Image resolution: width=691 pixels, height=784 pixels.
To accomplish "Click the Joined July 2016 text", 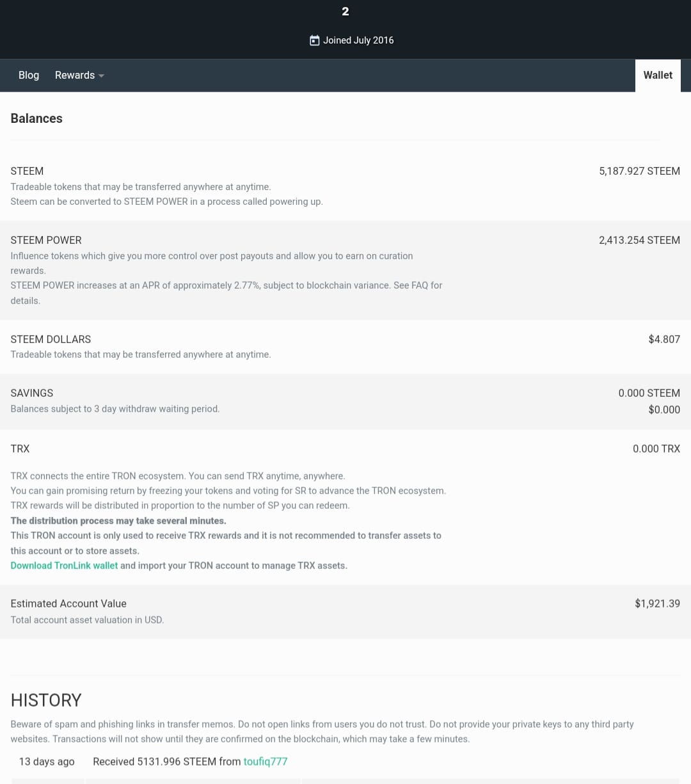I will [x=358, y=40].
